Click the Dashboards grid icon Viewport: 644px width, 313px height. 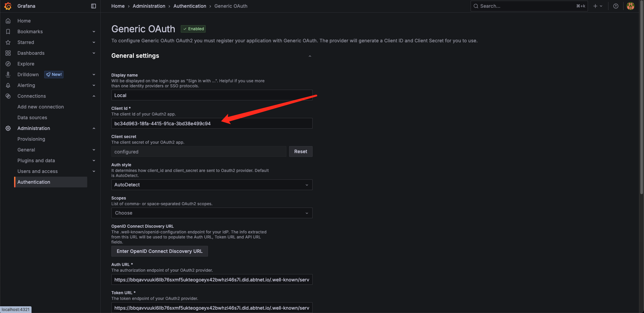click(8, 53)
